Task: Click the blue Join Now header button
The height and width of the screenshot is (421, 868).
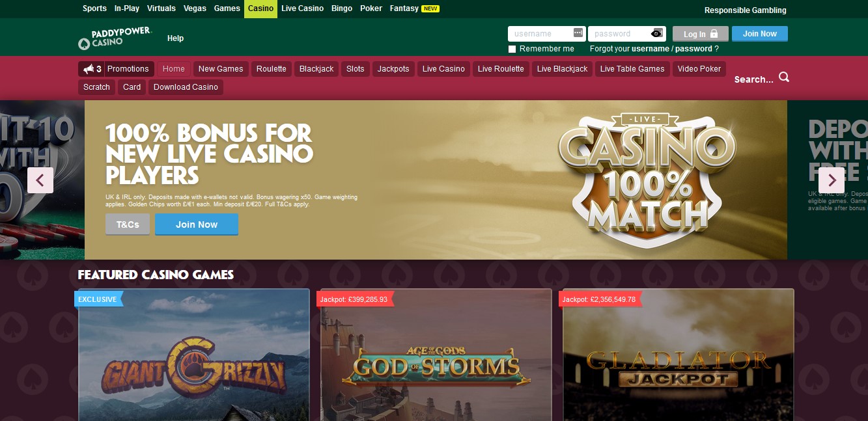Action: pos(760,34)
